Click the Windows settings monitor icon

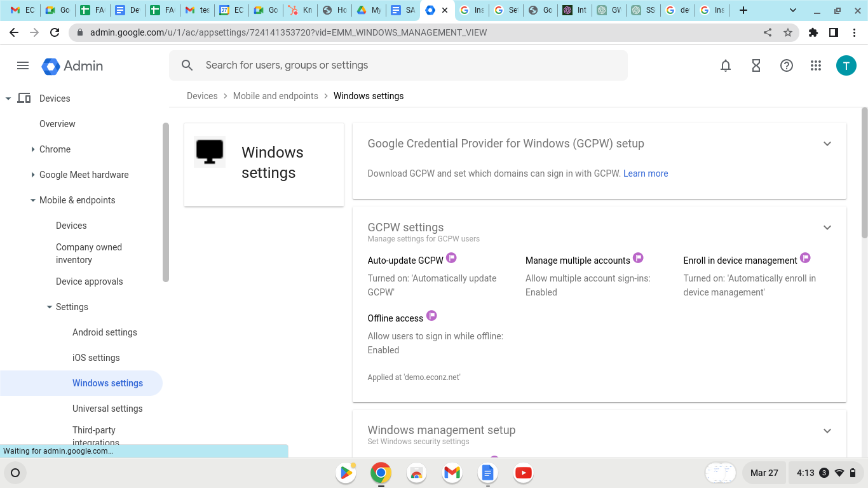click(x=210, y=152)
